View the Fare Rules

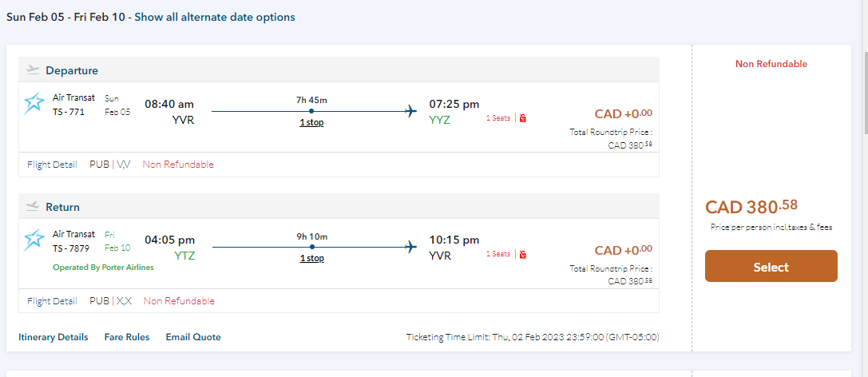[x=127, y=337]
